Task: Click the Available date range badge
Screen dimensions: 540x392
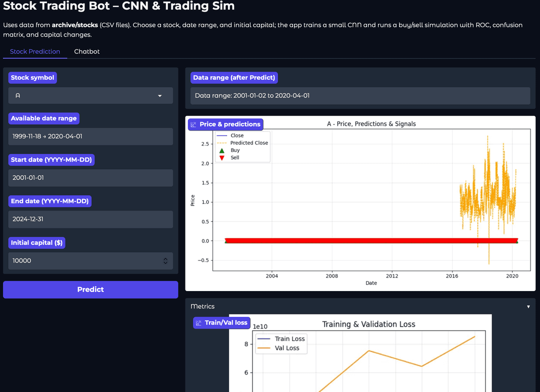Action: click(x=44, y=118)
